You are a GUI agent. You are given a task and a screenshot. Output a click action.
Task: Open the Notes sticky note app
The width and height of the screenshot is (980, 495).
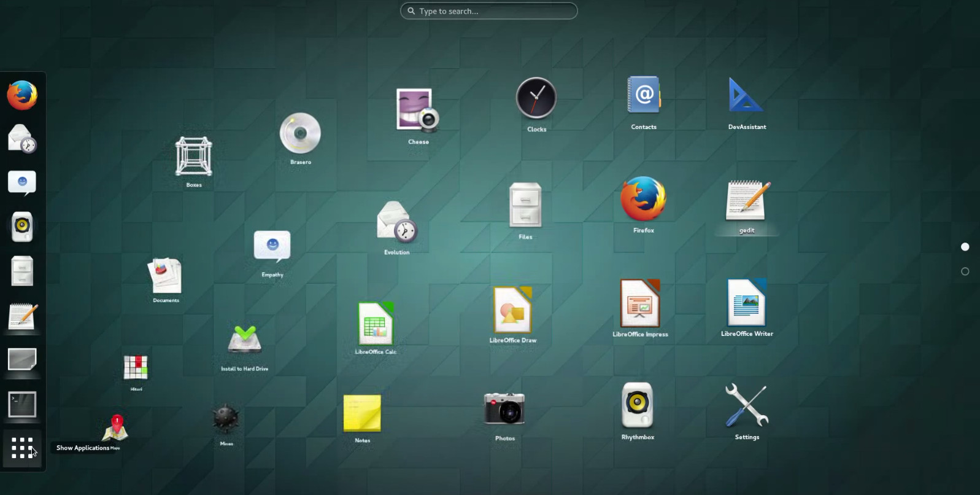[362, 413]
